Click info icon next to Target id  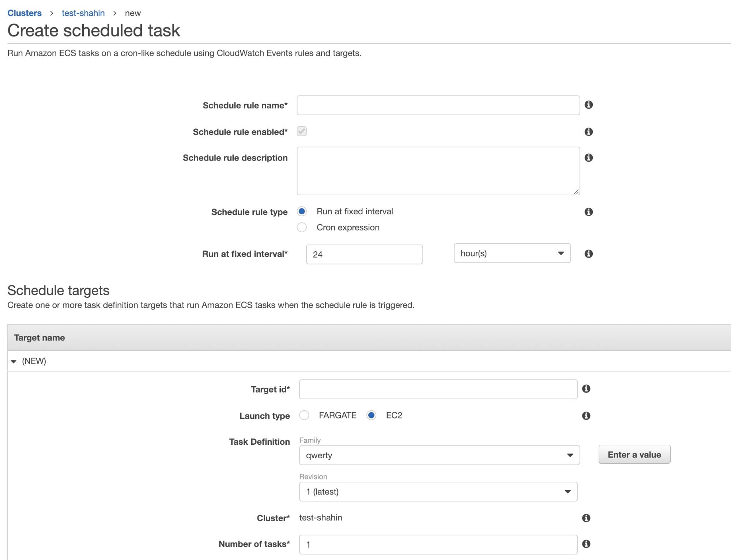[586, 389]
